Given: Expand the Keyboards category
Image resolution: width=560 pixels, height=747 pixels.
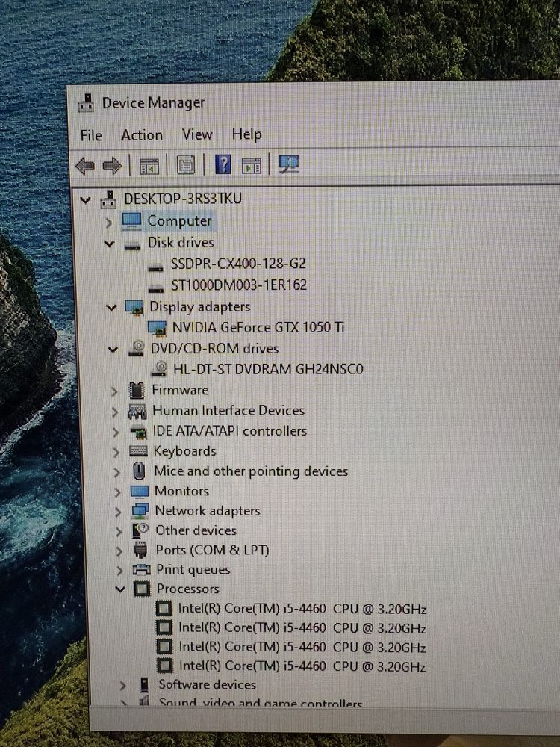Looking at the screenshot, I should pyautogui.click(x=116, y=452).
